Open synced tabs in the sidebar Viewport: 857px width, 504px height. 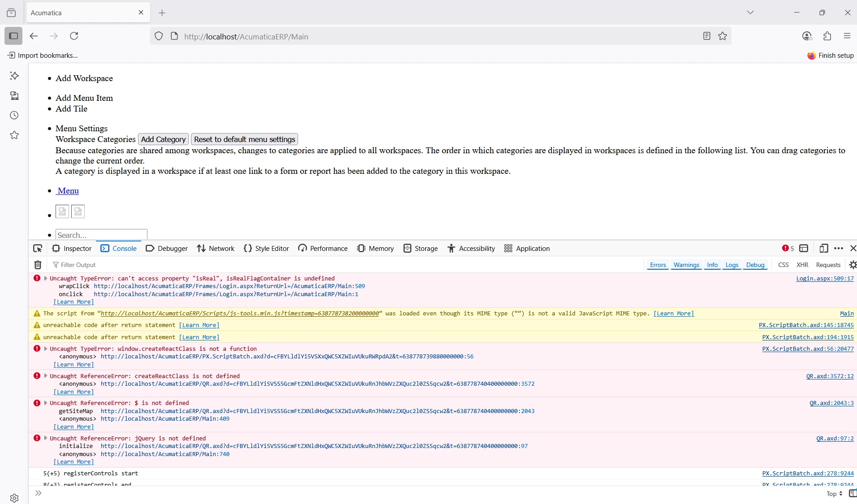(14, 95)
